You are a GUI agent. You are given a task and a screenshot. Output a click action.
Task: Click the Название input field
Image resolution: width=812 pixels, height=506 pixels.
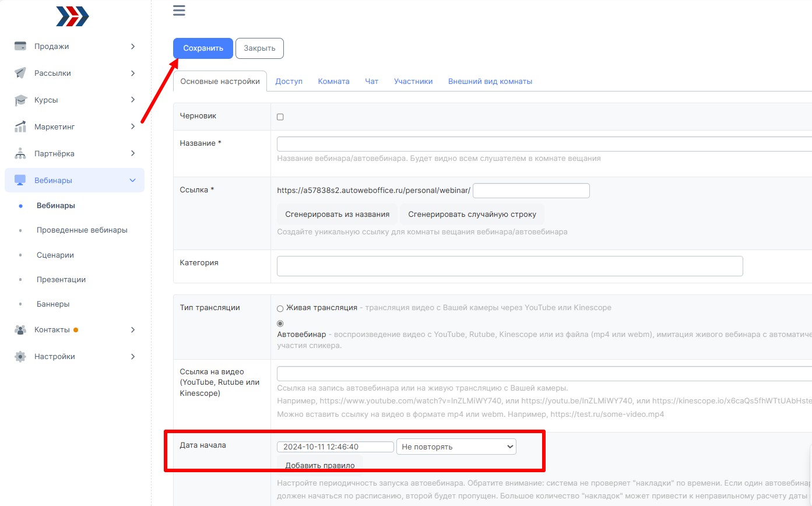click(x=543, y=144)
